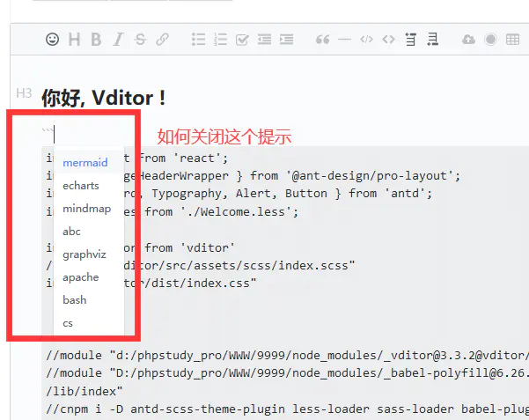The height and width of the screenshot is (420, 529).
Task: Click code line ending with from 'antd'
Action: [239, 194]
